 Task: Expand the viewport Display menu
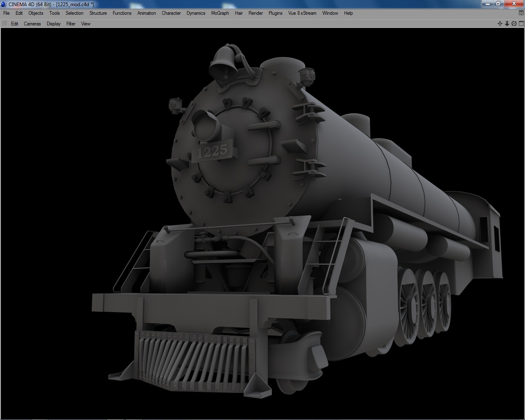click(x=54, y=24)
